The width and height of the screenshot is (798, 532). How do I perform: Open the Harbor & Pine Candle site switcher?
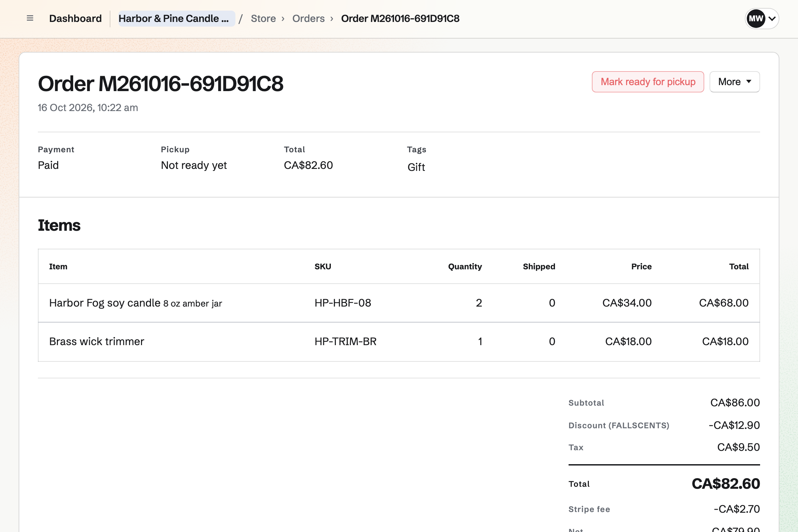click(177, 18)
